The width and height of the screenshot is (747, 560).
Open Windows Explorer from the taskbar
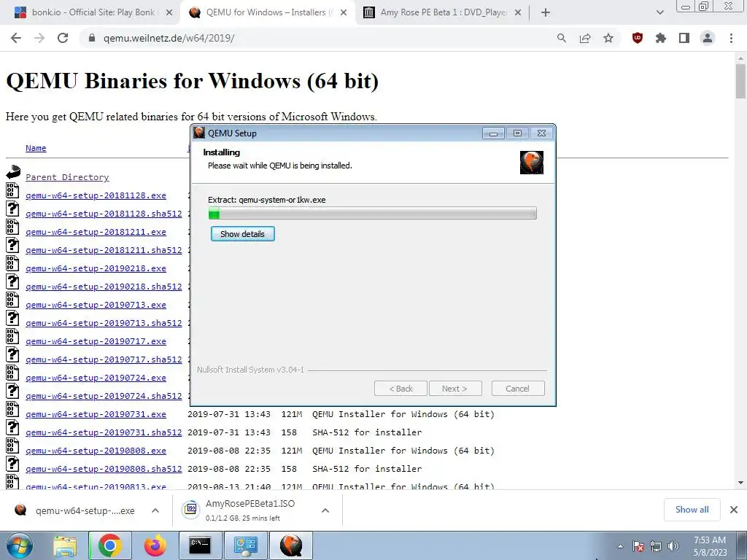(x=65, y=545)
